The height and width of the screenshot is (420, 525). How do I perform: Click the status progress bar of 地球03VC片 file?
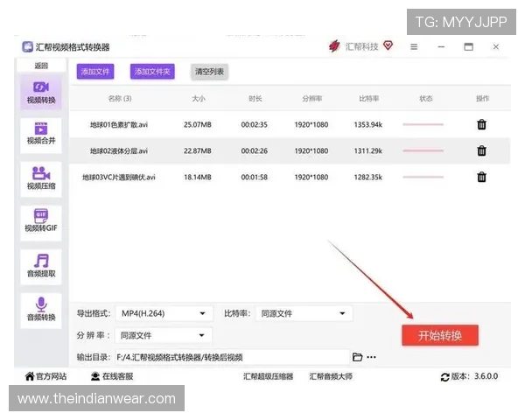pyautogui.click(x=423, y=177)
